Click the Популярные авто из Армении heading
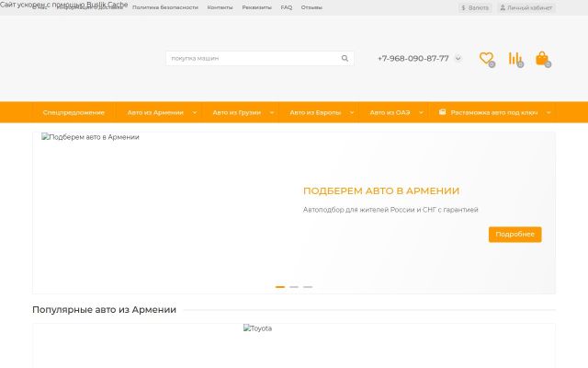Screen dimensions: 588x368 point(104,310)
